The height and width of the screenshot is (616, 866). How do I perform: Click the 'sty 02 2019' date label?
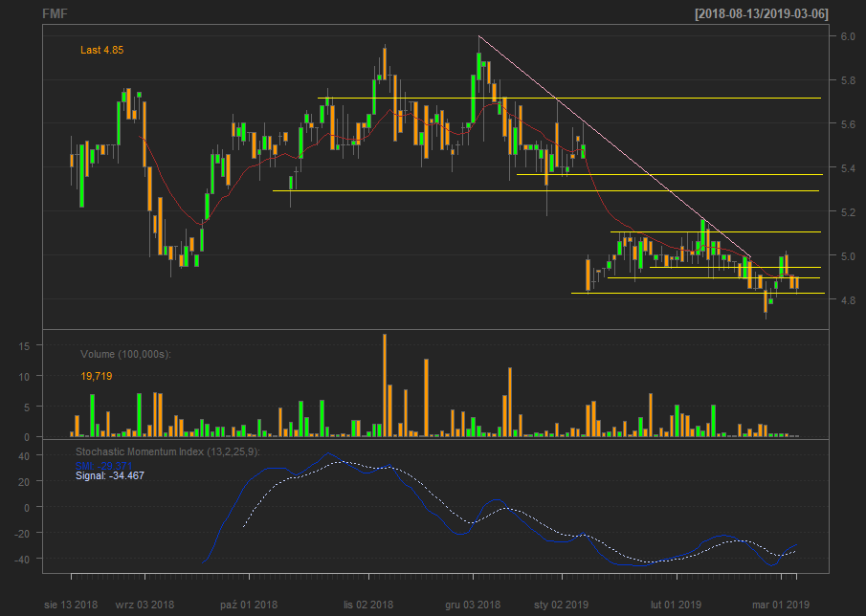click(561, 605)
